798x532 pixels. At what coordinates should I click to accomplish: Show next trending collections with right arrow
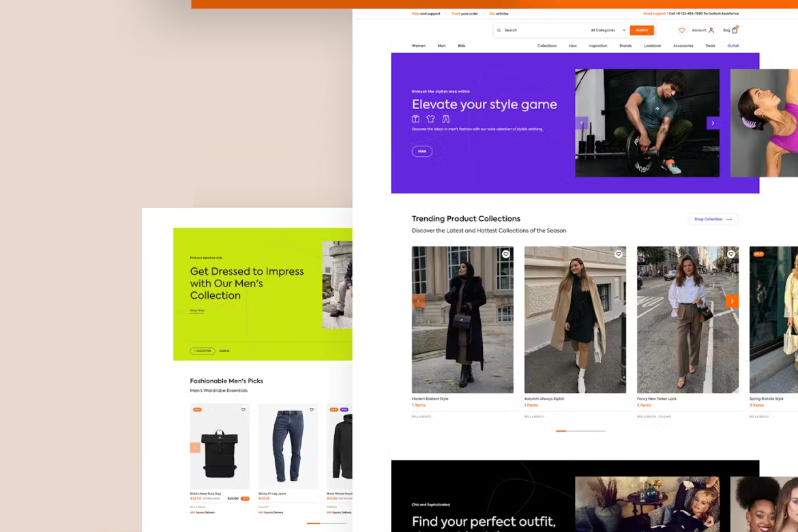pos(732,301)
